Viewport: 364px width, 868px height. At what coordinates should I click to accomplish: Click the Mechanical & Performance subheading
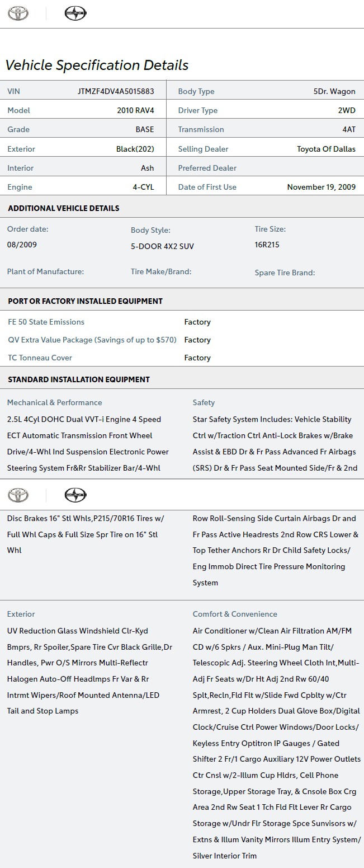coord(54,402)
